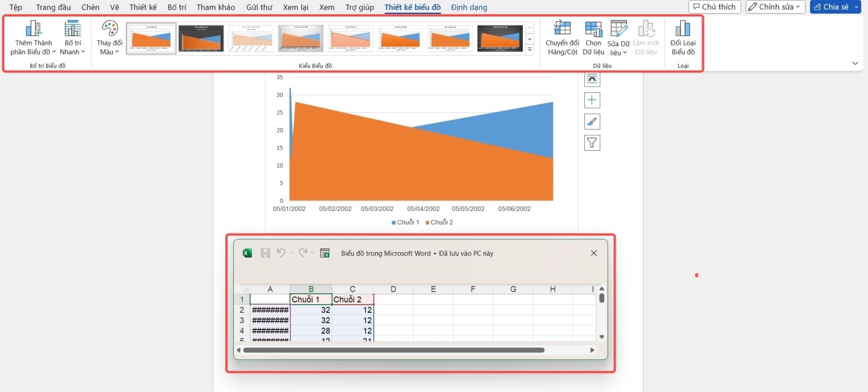Close the chart data window
868x392 pixels.
594,253
